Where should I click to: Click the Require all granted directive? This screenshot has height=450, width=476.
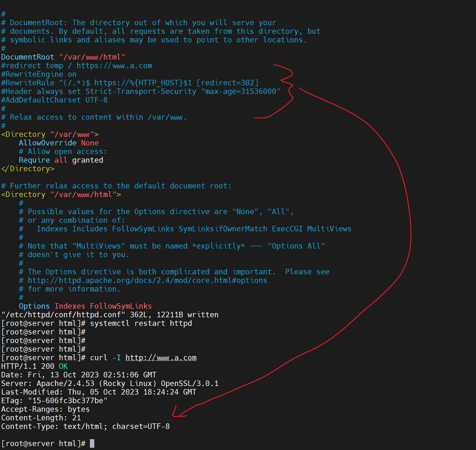tap(61, 160)
